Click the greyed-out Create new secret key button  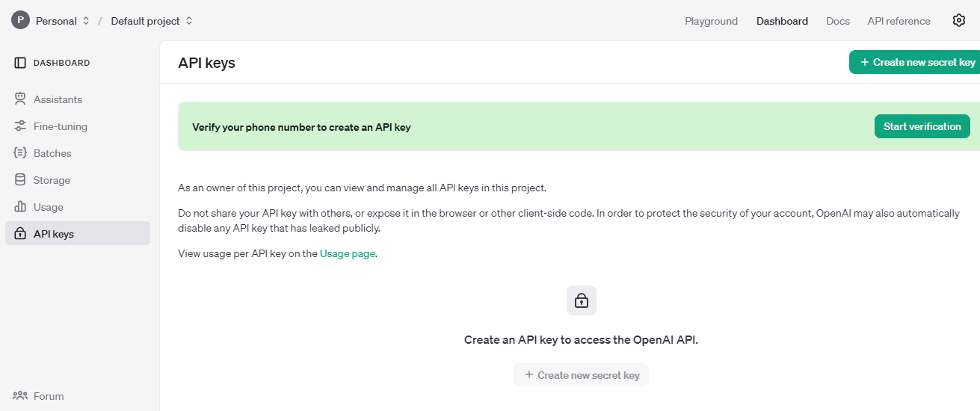click(581, 375)
